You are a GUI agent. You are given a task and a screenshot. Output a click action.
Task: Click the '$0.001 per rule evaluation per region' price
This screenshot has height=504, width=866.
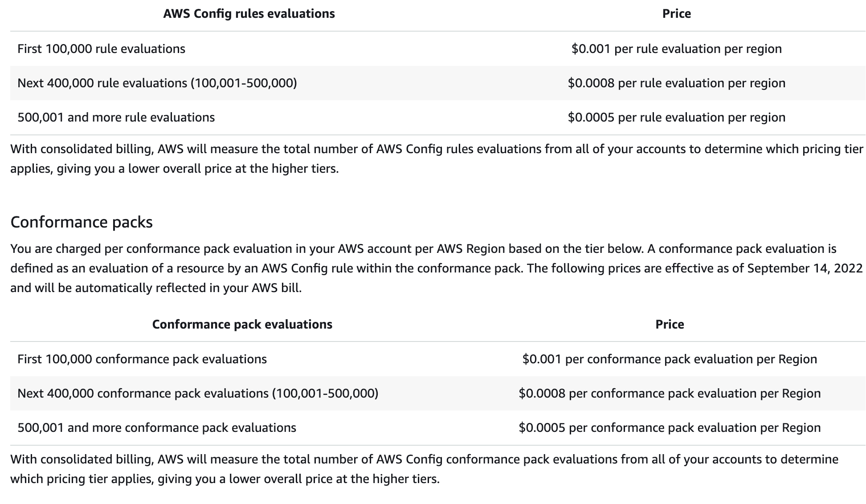(676, 49)
